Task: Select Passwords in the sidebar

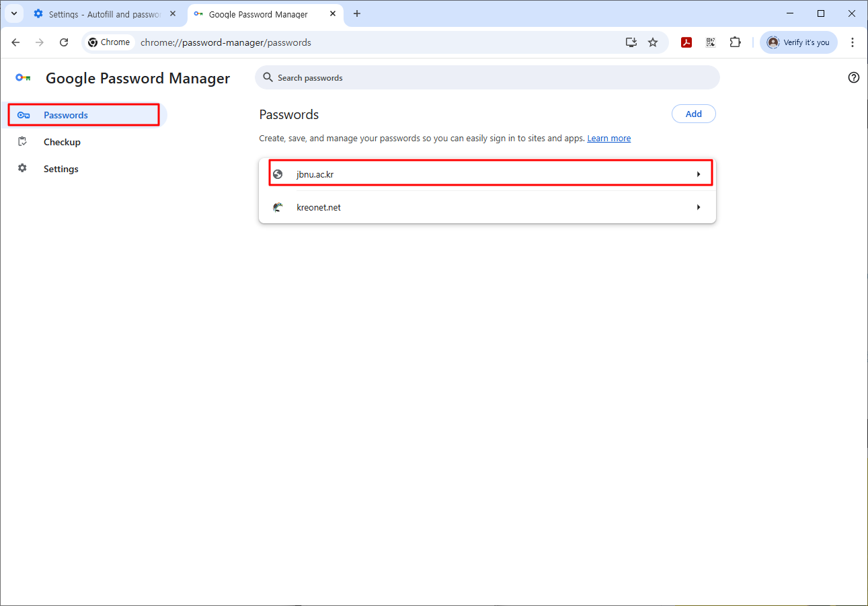Action: 84,115
